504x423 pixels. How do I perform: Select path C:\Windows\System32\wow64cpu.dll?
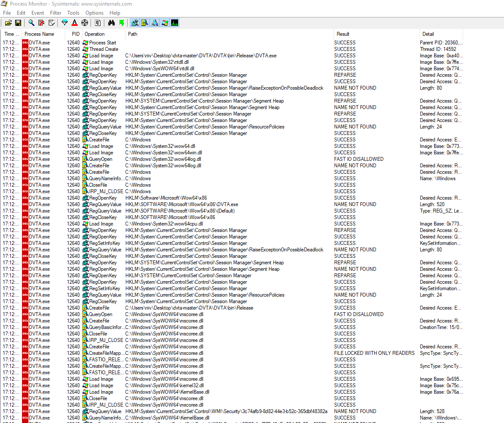164,224
